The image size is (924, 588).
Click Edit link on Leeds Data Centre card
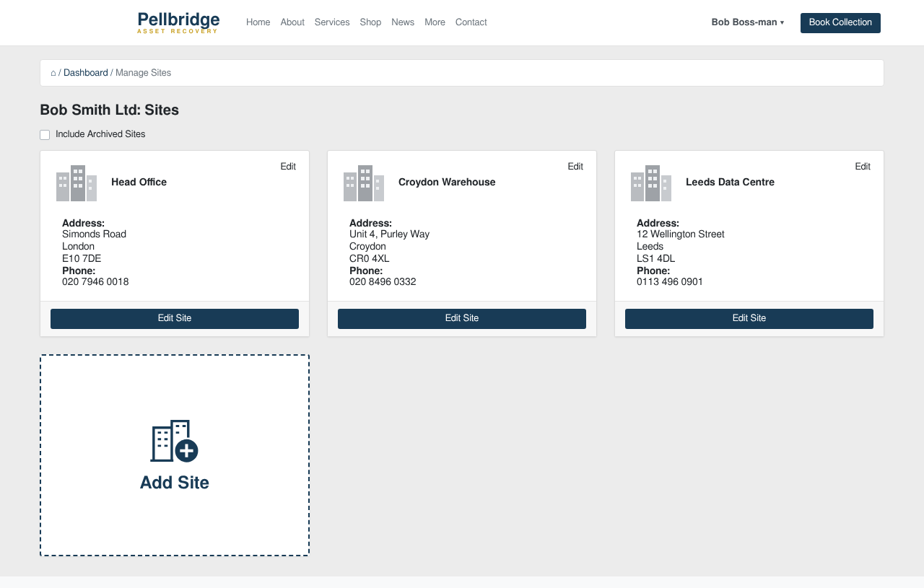863,167
